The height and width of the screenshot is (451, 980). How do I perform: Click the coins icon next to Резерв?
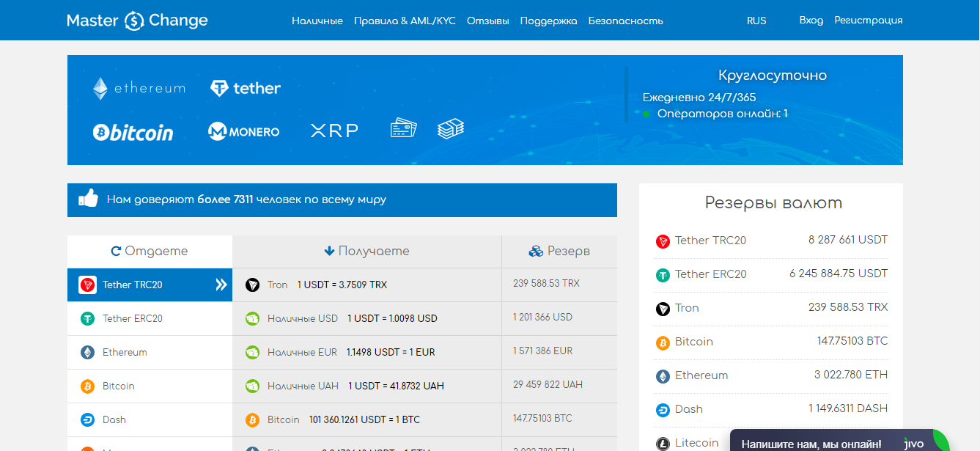pos(536,251)
